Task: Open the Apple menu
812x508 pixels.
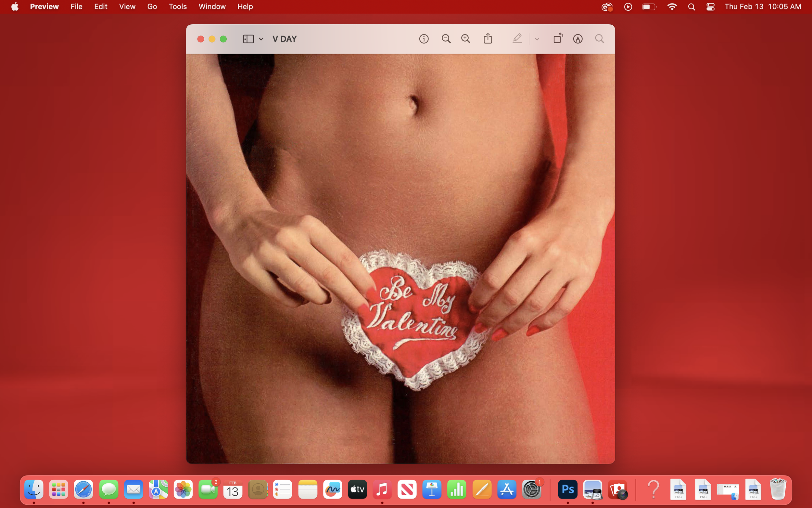Action: click(15, 7)
